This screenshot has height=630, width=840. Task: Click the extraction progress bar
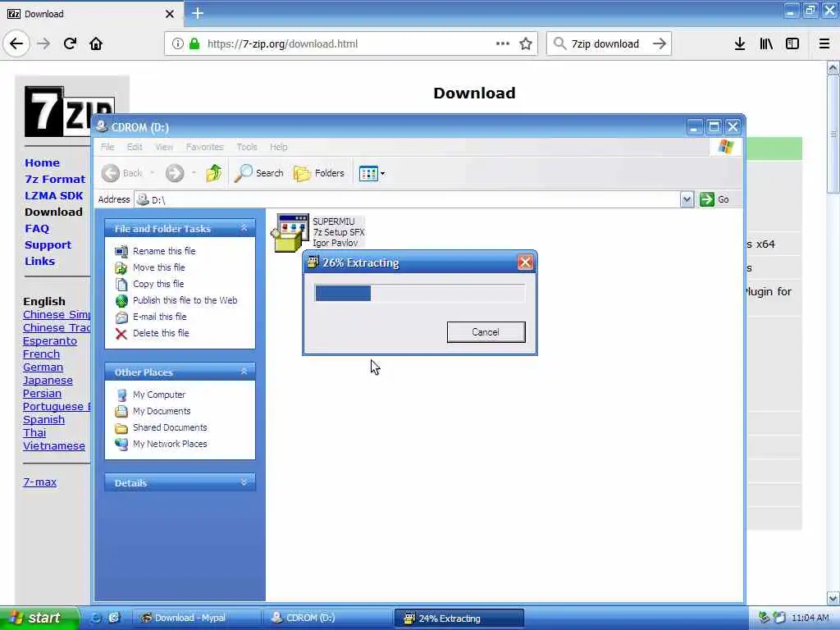coord(419,293)
